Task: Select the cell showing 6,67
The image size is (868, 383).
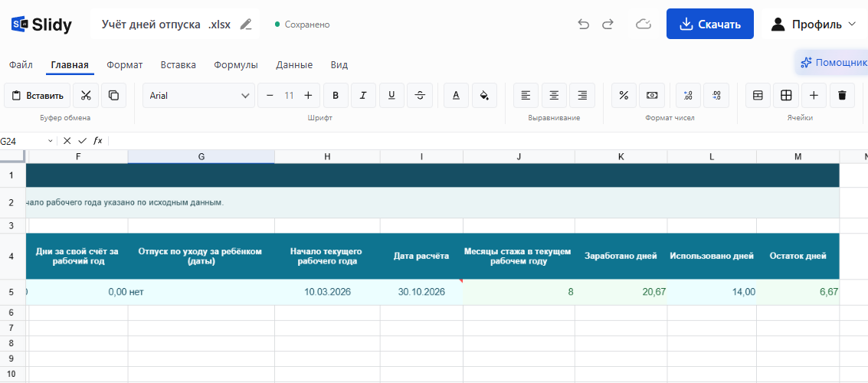Action: (798, 293)
